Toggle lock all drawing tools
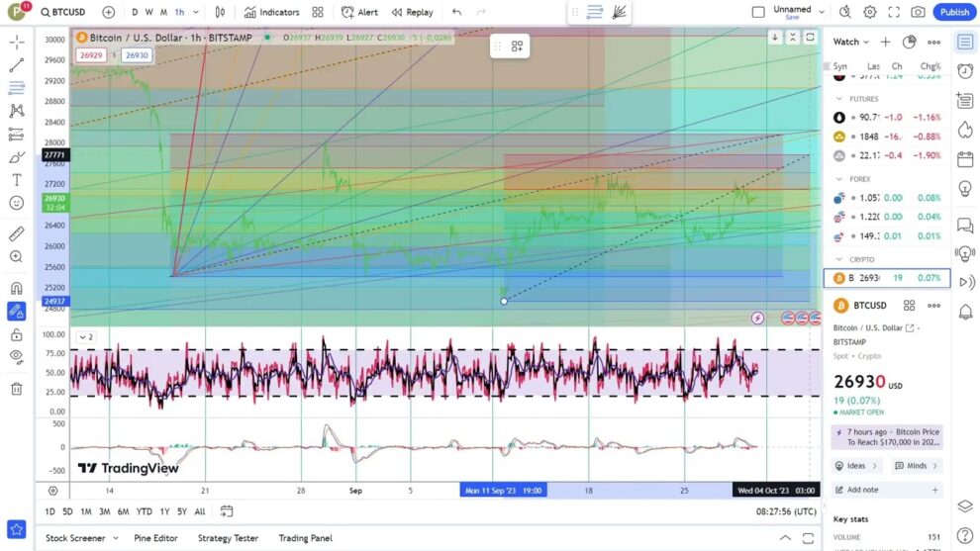 pos(17,335)
